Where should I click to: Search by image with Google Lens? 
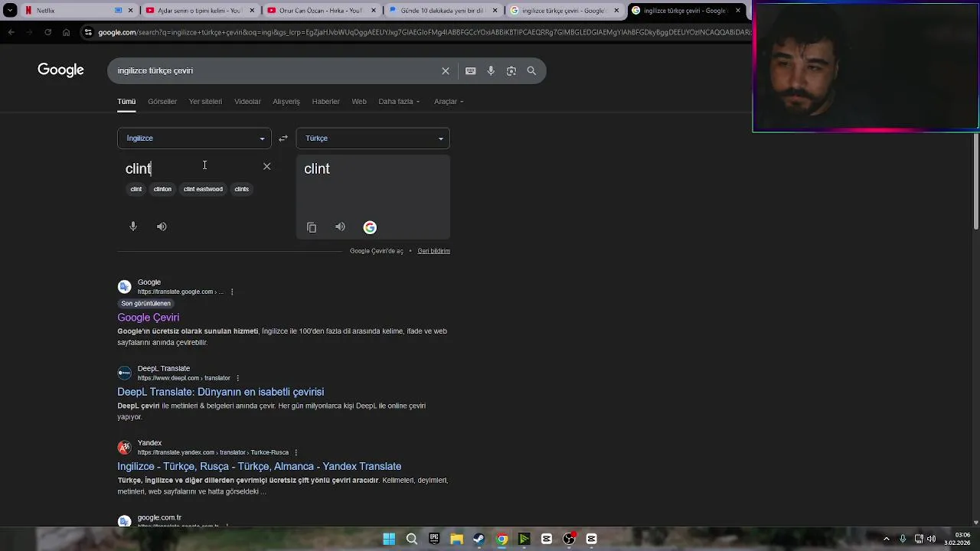pyautogui.click(x=511, y=70)
